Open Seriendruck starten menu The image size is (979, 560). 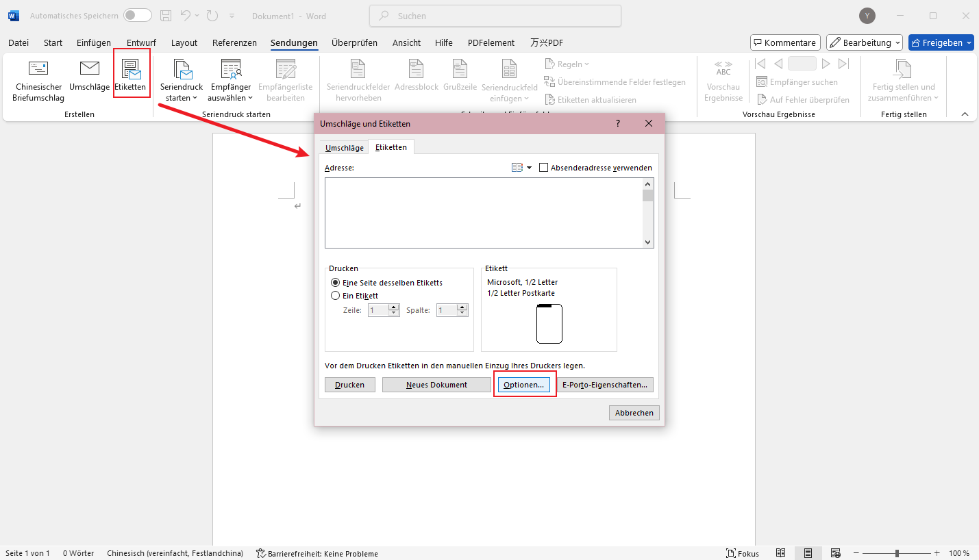[182, 81]
